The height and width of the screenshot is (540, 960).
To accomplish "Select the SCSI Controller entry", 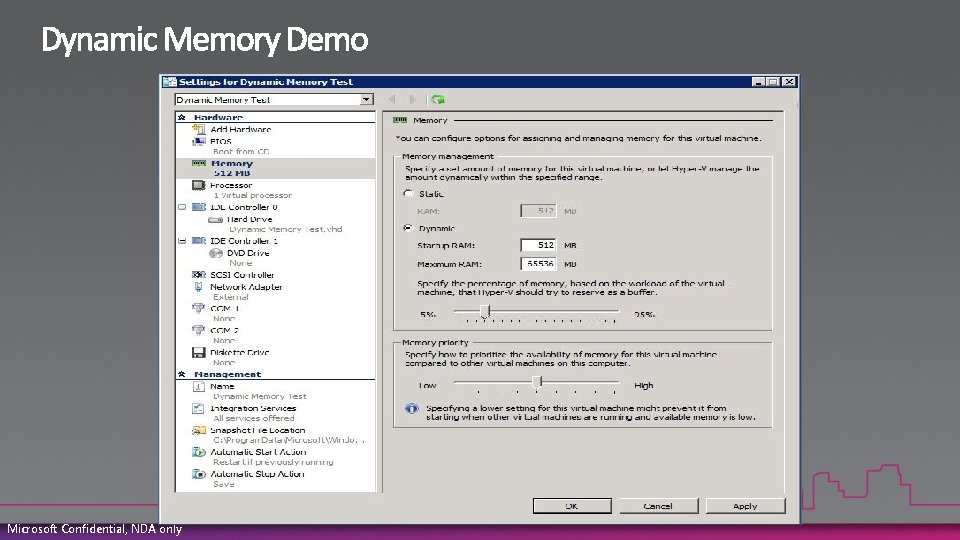I will [x=242, y=275].
